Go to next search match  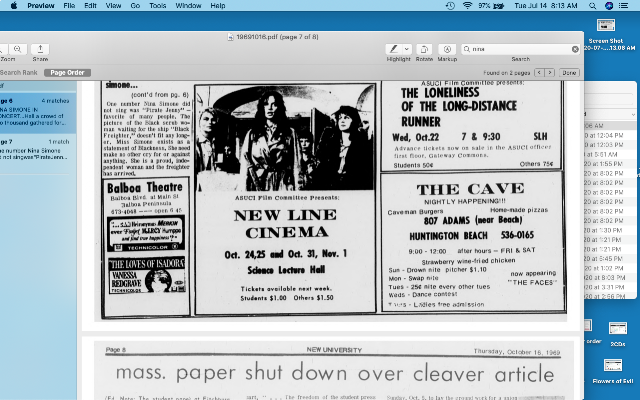coord(550,73)
